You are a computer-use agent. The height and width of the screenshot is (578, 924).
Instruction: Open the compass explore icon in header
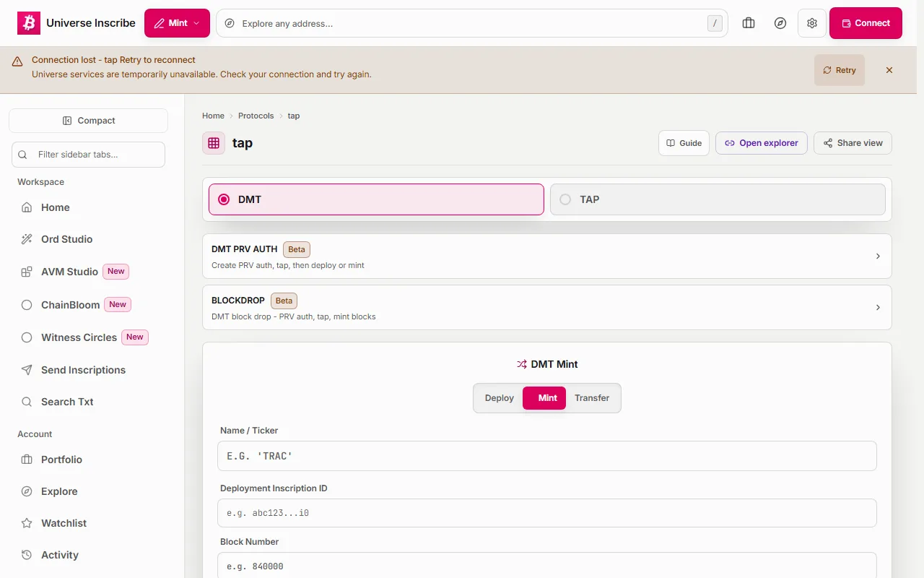[780, 23]
